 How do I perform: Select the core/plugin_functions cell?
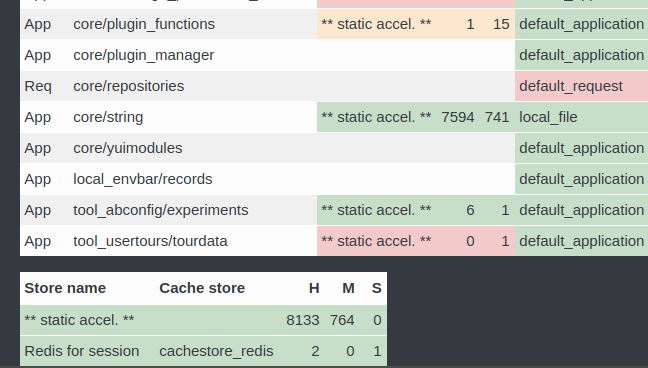point(144,24)
